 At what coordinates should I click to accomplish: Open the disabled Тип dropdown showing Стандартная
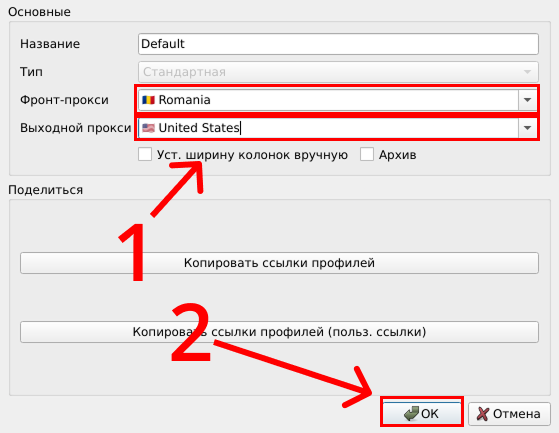coord(338,72)
